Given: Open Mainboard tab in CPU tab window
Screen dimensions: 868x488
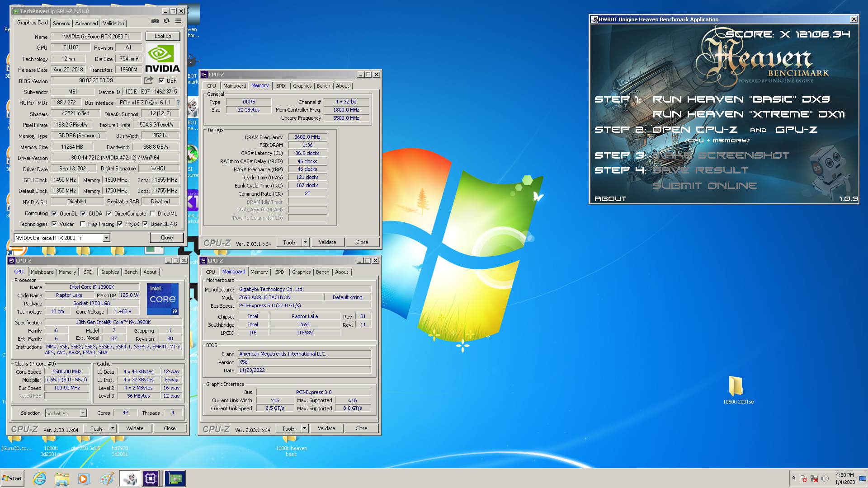Looking at the screenshot, I should (42, 272).
